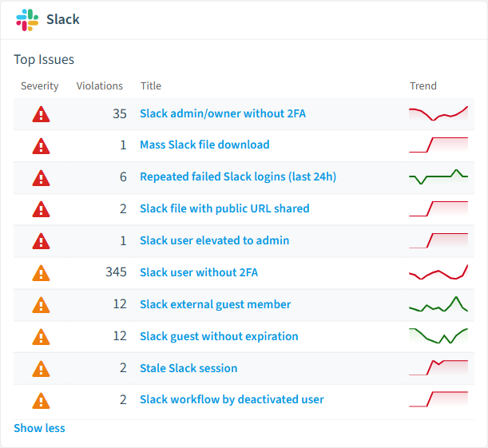The height and width of the screenshot is (448, 488).
Task: Open Stale Slack session issue
Action: [188, 368]
